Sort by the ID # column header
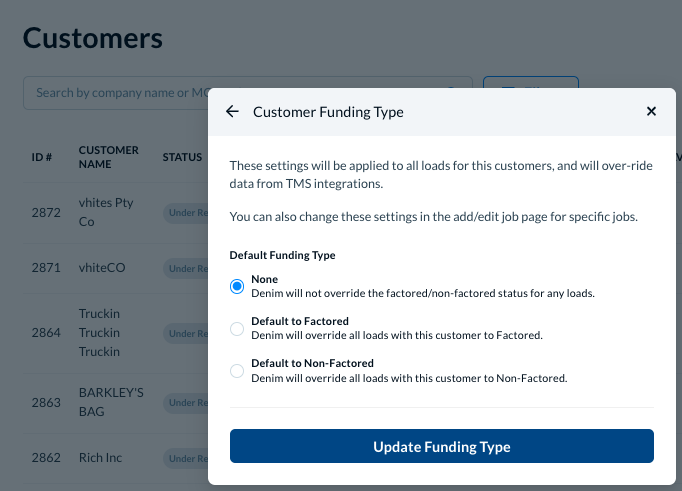 click(x=42, y=157)
